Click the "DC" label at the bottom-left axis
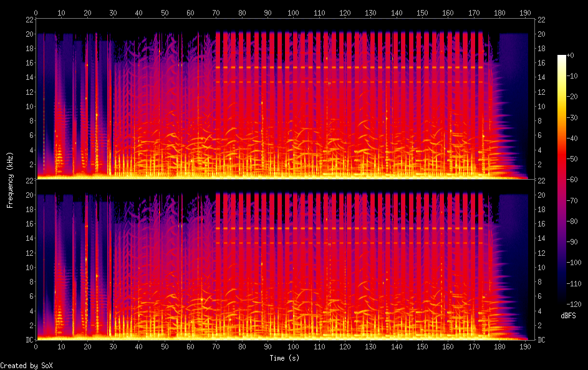Viewport: 588px width, 370px height. (27, 340)
